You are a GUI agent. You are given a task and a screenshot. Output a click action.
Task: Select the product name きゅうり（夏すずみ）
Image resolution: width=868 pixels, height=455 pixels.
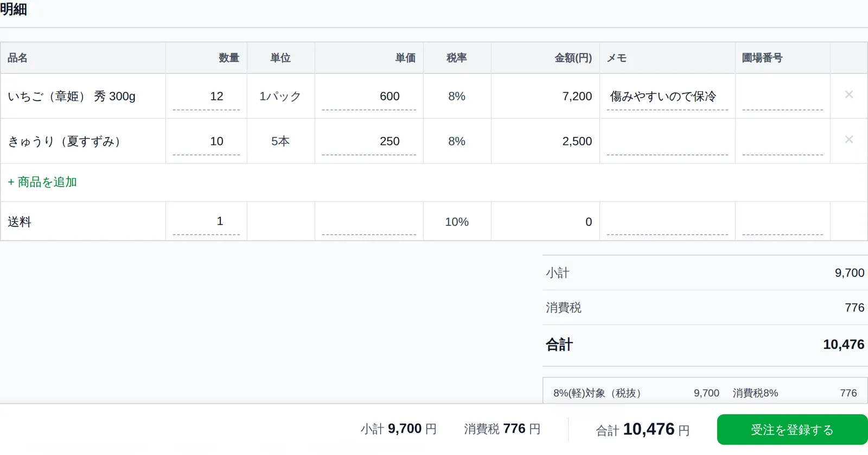click(65, 141)
